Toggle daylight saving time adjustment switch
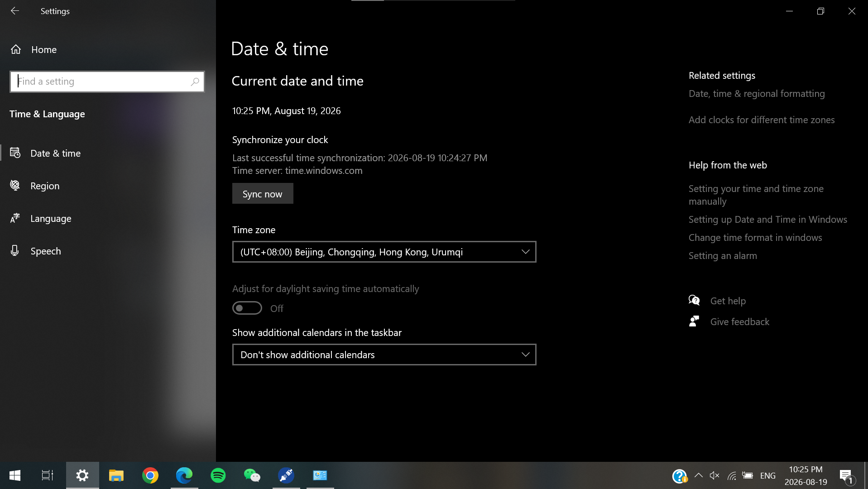 click(x=247, y=308)
